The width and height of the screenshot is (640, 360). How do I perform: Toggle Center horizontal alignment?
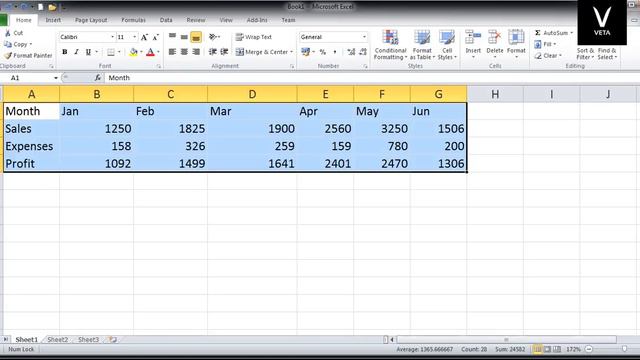point(184,52)
